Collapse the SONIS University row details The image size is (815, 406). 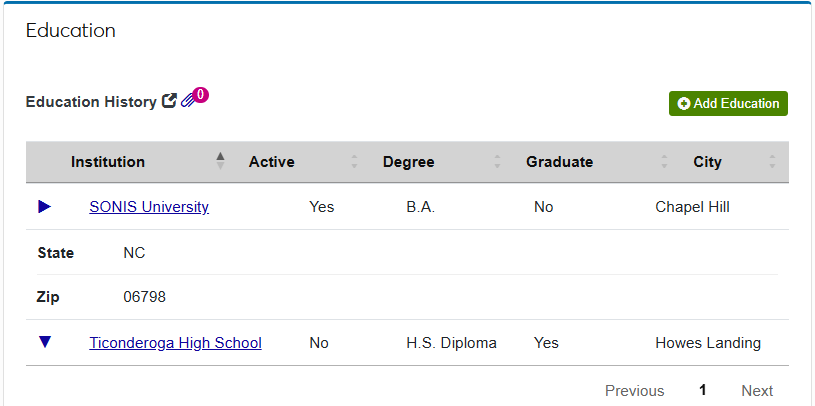coord(44,207)
